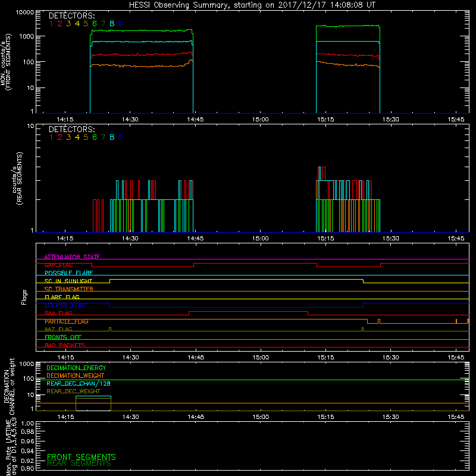Click the 0.98 tick on the livetime y-axis
476x476 pixels.
27,431
